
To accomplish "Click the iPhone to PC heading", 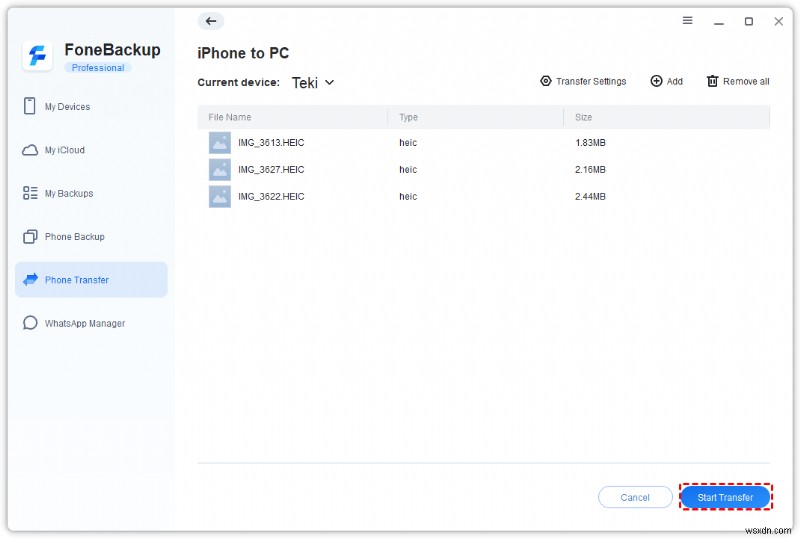I will [243, 53].
